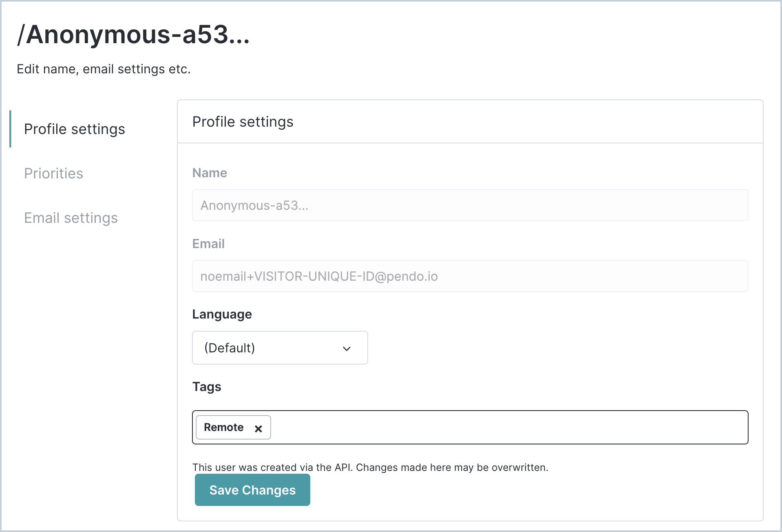Click the Email field label

[x=208, y=244]
